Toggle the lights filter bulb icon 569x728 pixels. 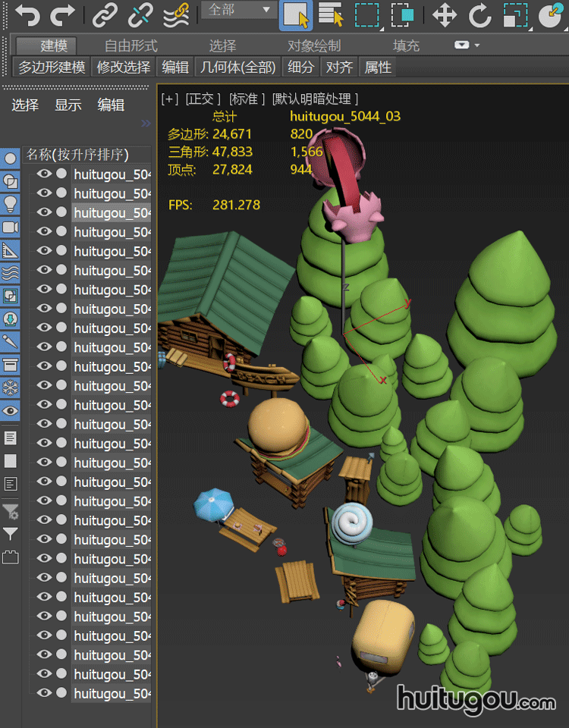(11, 204)
